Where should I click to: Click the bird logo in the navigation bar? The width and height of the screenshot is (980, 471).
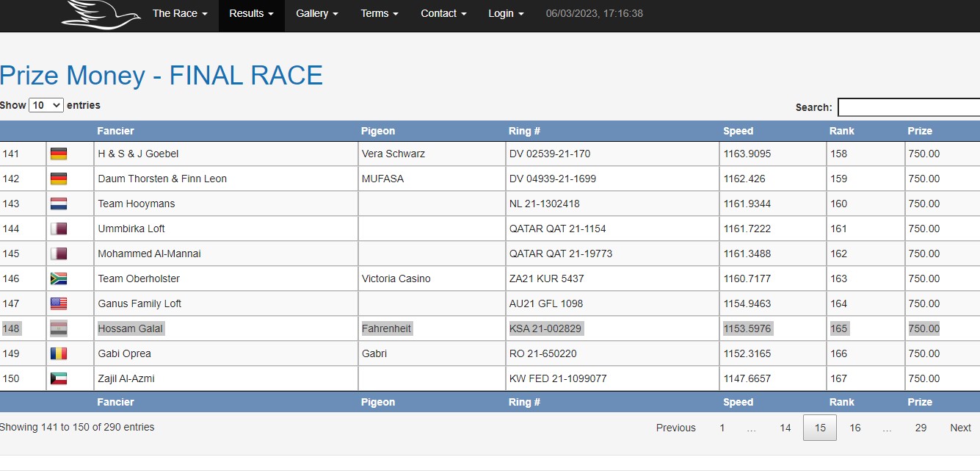coord(101,14)
